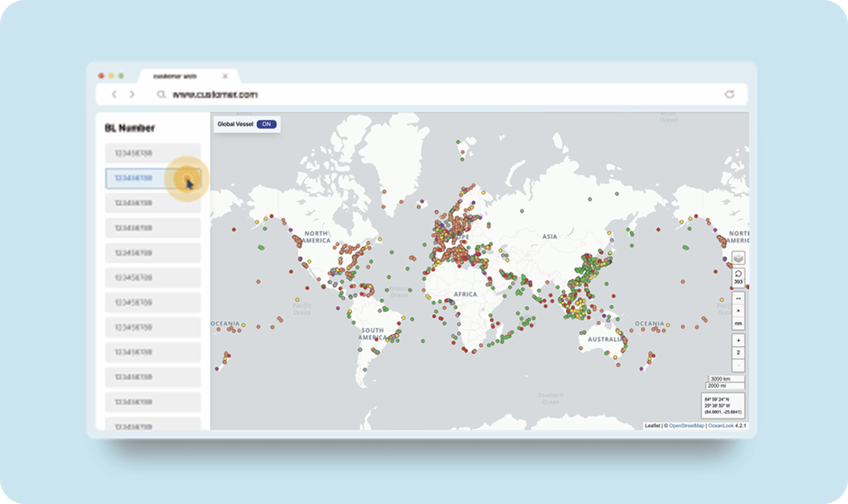Open the OceanLook link in map footer
The width and height of the screenshot is (848, 504).
[x=721, y=425]
